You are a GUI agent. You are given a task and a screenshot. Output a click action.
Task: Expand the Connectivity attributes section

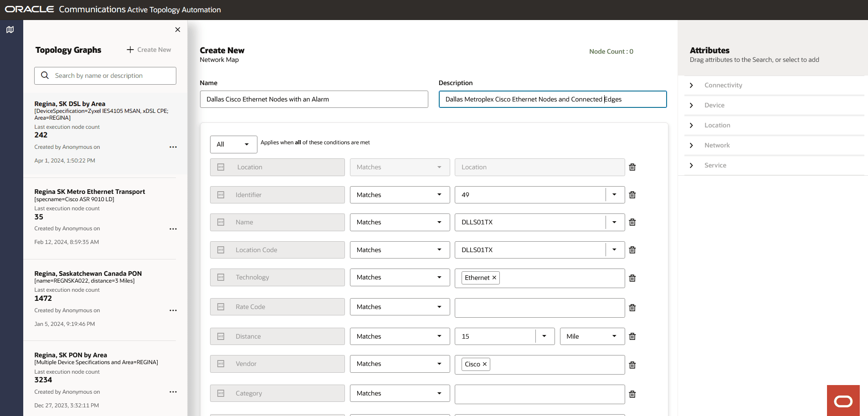click(691, 85)
